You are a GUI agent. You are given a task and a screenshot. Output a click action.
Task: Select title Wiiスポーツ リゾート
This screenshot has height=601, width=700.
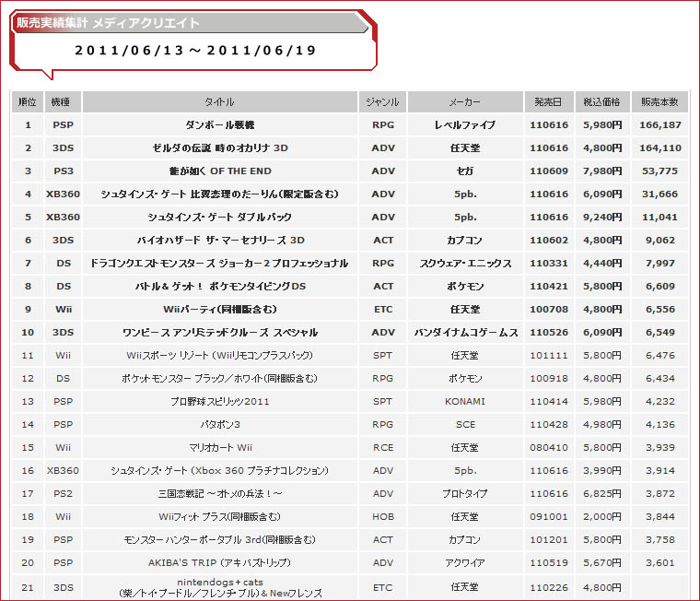[219, 356]
